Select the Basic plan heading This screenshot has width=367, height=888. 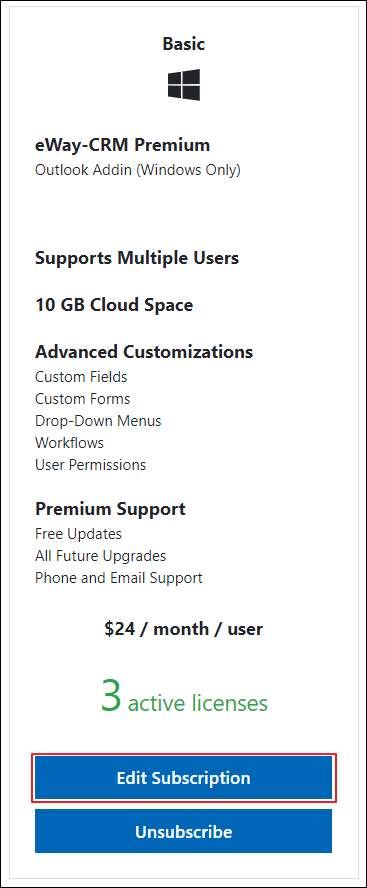[184, 44]
